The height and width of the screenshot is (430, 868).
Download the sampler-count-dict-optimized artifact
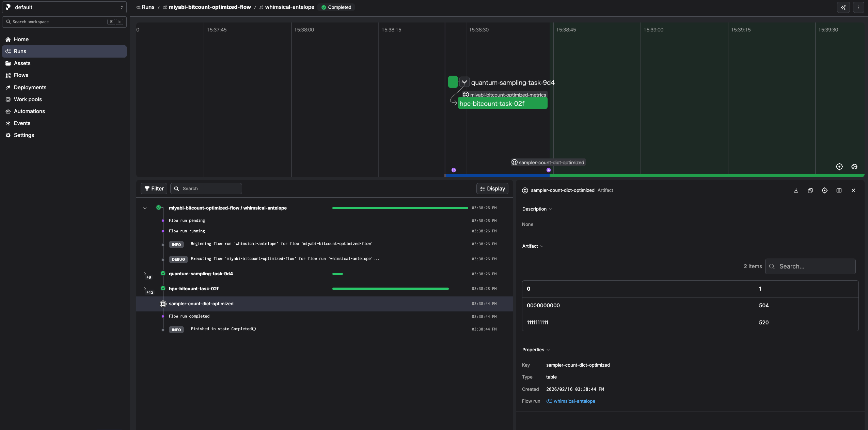[x=796, y=190]
